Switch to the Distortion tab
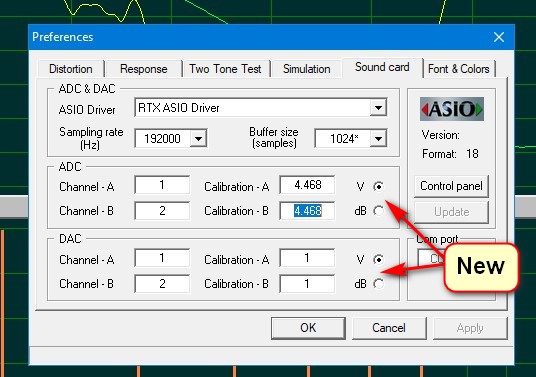536x377 pixels. (x=71, y=69)
